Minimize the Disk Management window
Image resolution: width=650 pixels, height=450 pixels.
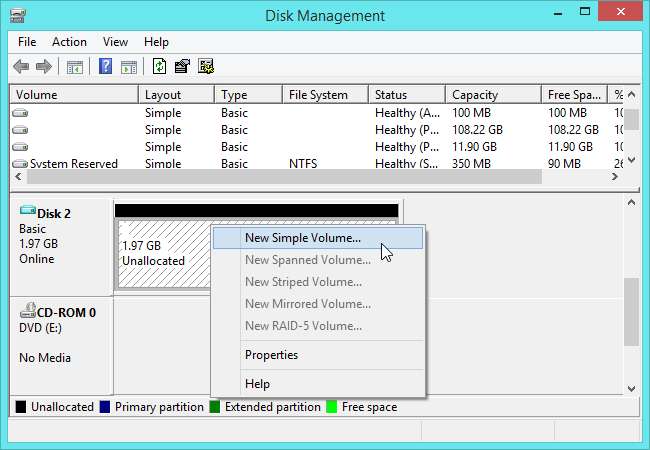click(558, 12)
